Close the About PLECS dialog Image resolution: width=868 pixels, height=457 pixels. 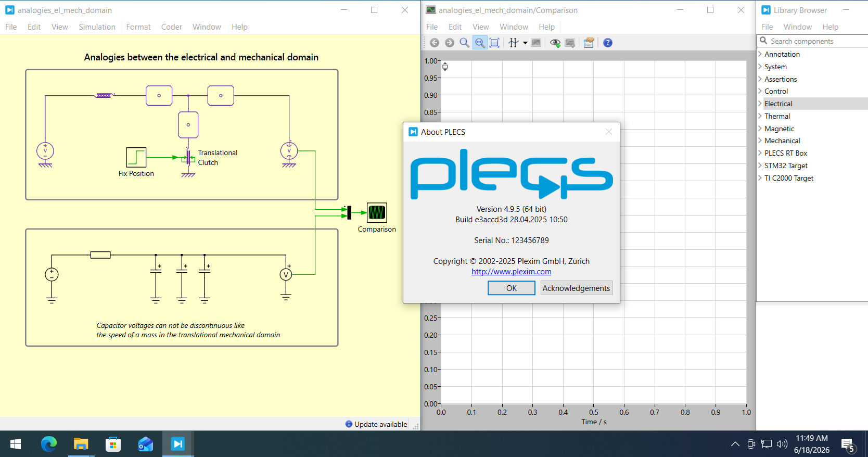[x=609, y=132]
